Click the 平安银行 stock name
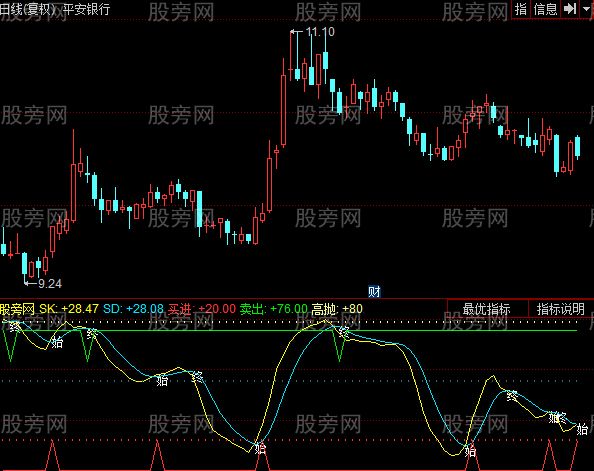 pos(86,9)
